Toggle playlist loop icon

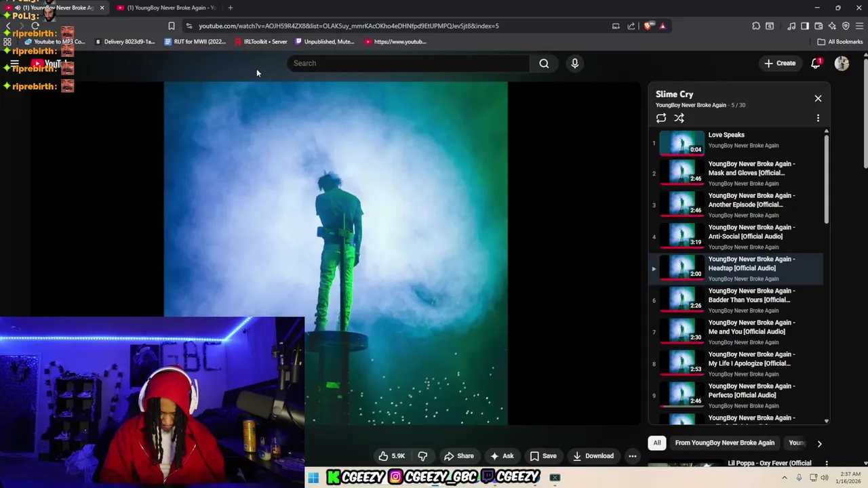click(x=661, y=118)
